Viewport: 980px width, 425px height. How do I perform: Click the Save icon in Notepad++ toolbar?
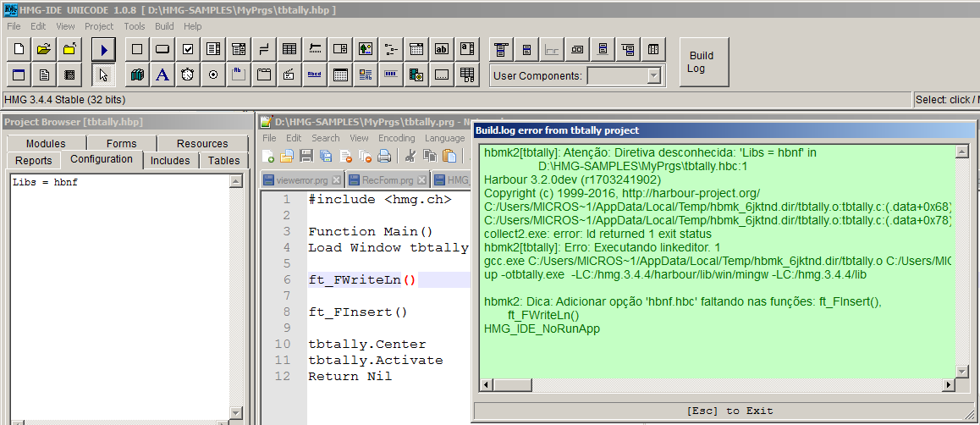306,156
